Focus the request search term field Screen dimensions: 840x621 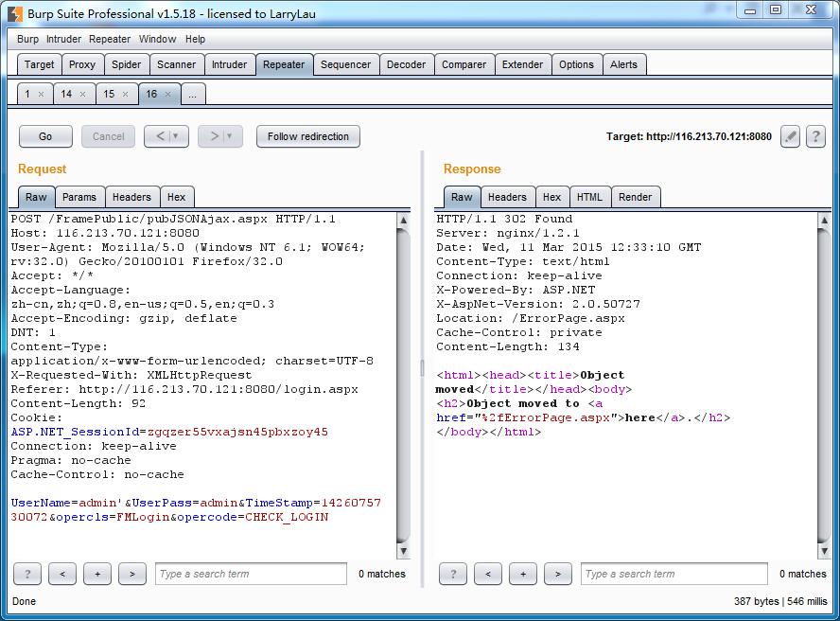251,574
